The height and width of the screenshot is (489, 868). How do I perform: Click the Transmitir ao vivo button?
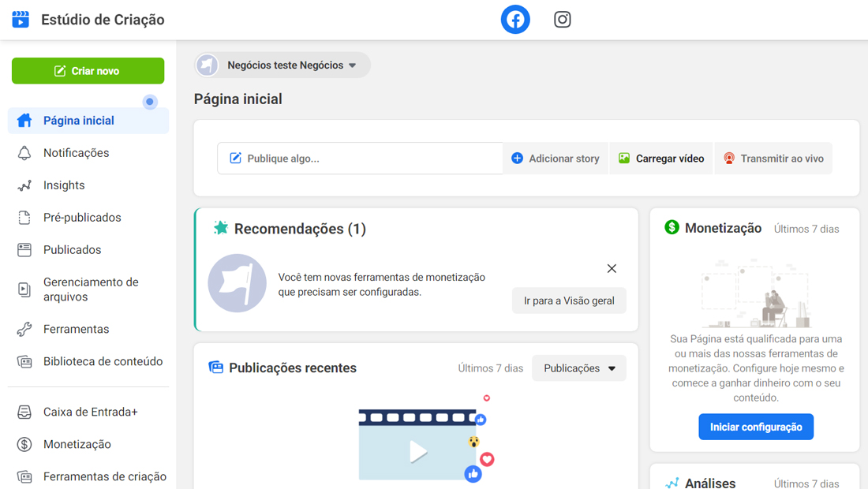[x=773, y=159]
